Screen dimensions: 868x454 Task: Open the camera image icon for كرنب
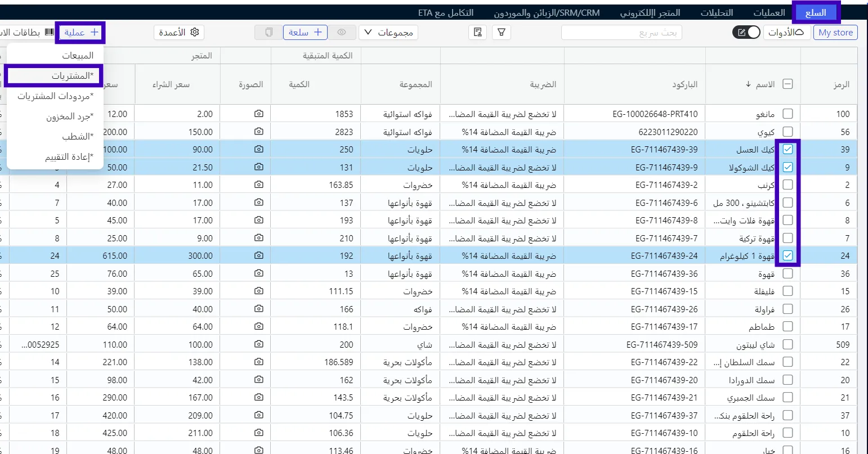point(258,185)
